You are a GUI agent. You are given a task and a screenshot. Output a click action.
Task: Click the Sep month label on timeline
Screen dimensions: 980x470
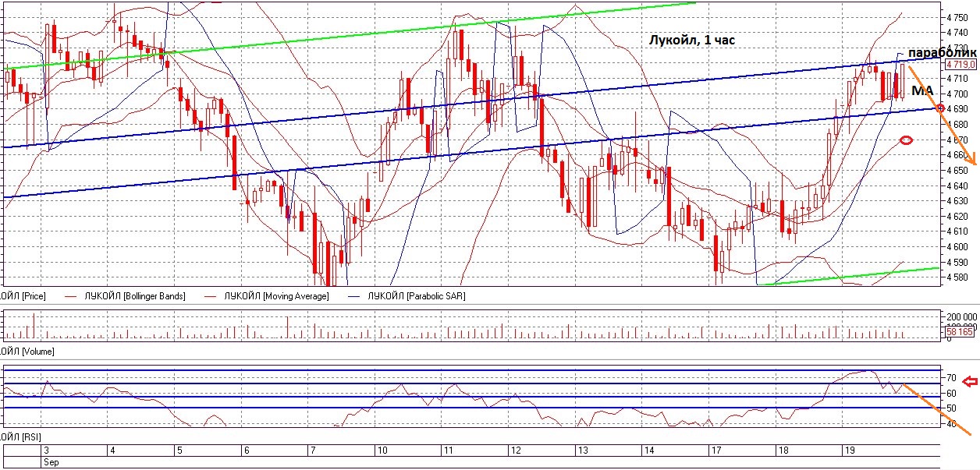click(x=51, y=462)
